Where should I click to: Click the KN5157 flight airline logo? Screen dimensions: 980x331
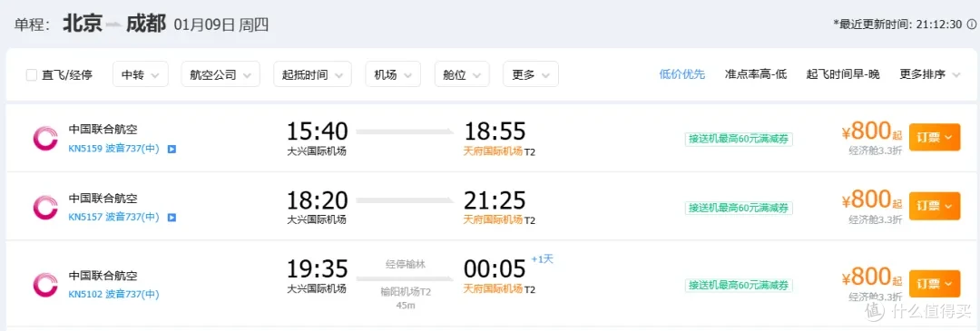[x=45, y=208]
